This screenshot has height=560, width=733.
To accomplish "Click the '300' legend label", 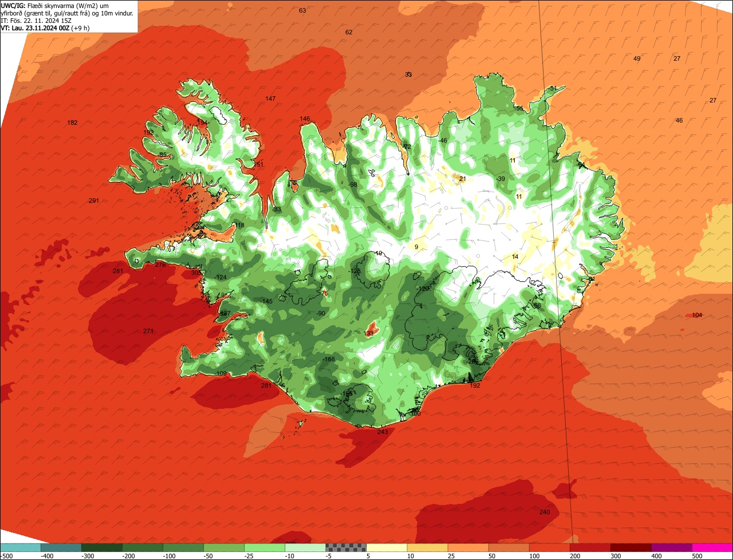I will (x=616, y=556).
